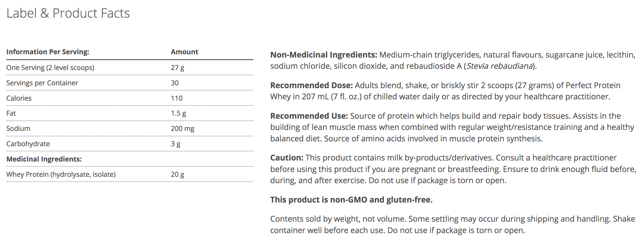The width and height of the screenshot is (644, 240).
Task: Click the 200 mg sodium value
Action: 183,129
